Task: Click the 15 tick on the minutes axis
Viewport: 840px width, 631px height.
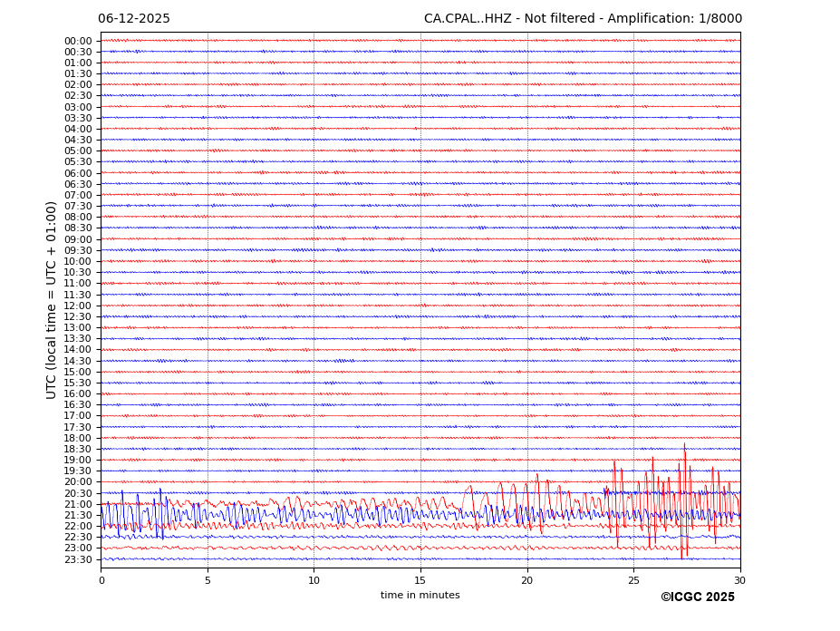Action: [420, 580]
